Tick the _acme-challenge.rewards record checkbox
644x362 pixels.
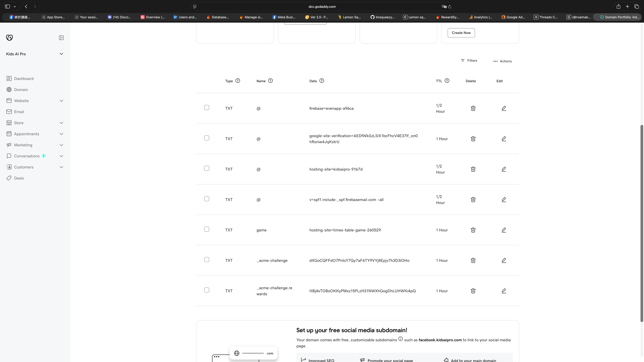pyautogui.click(x=207, y=290)
